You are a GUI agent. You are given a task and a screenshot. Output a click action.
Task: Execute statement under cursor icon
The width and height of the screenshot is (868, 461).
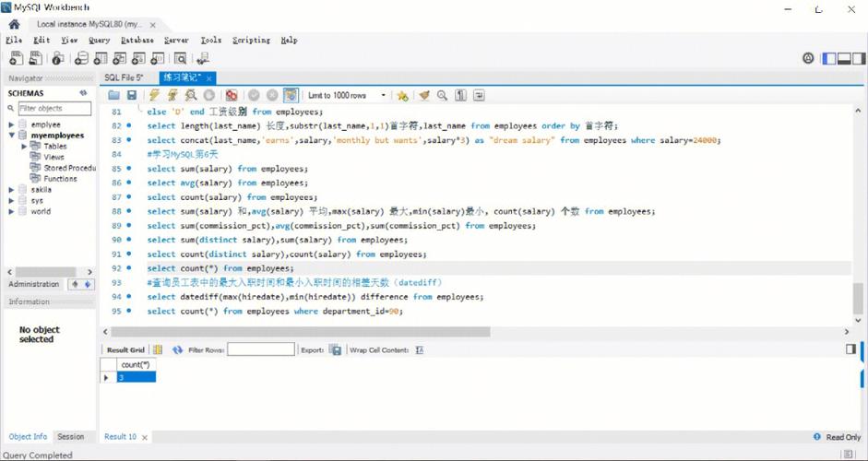pos(172,95)
